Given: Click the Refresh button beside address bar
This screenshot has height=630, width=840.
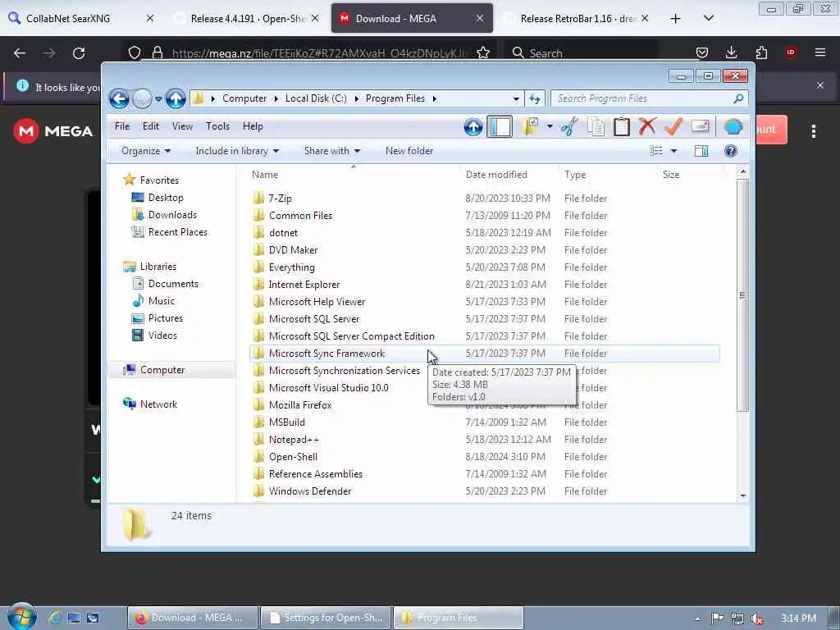Looking at the screenshot, I should click(x=535, y=99).
